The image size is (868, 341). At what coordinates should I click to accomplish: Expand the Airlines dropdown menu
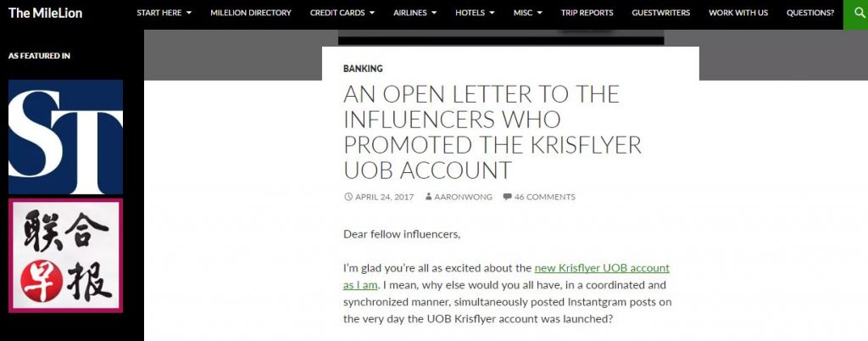(x=415, y=13)
